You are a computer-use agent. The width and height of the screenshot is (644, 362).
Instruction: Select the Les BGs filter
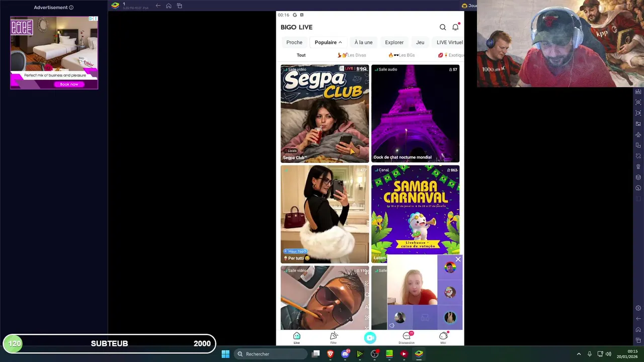tap(401, 55)
